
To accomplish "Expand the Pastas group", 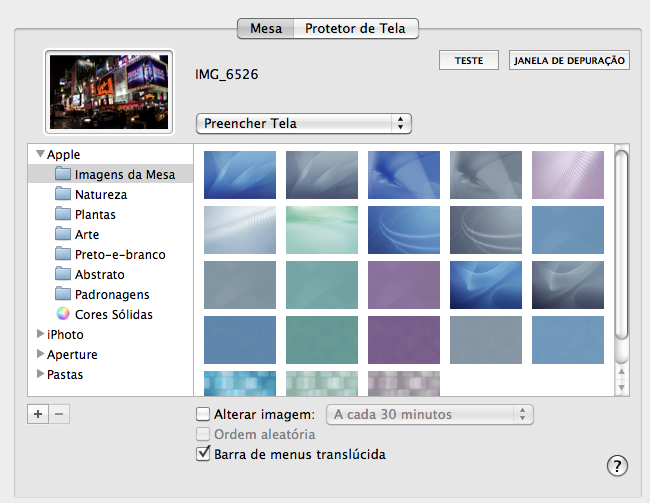I will pos(40,374).
